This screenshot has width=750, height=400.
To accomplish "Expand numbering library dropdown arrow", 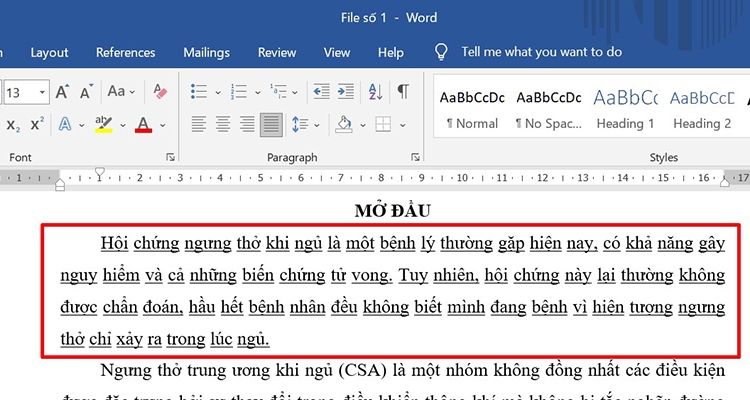I will [x=257, y=92].
